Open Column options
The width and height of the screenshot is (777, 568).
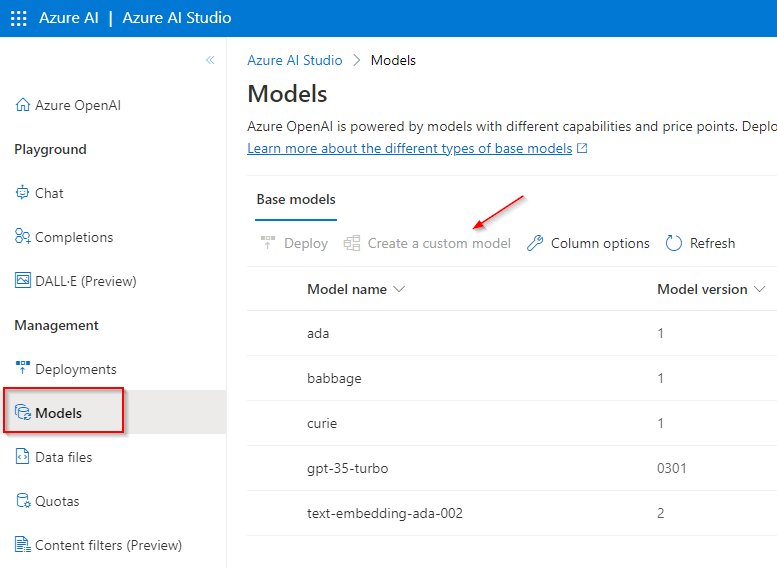(x=588, y=243)
